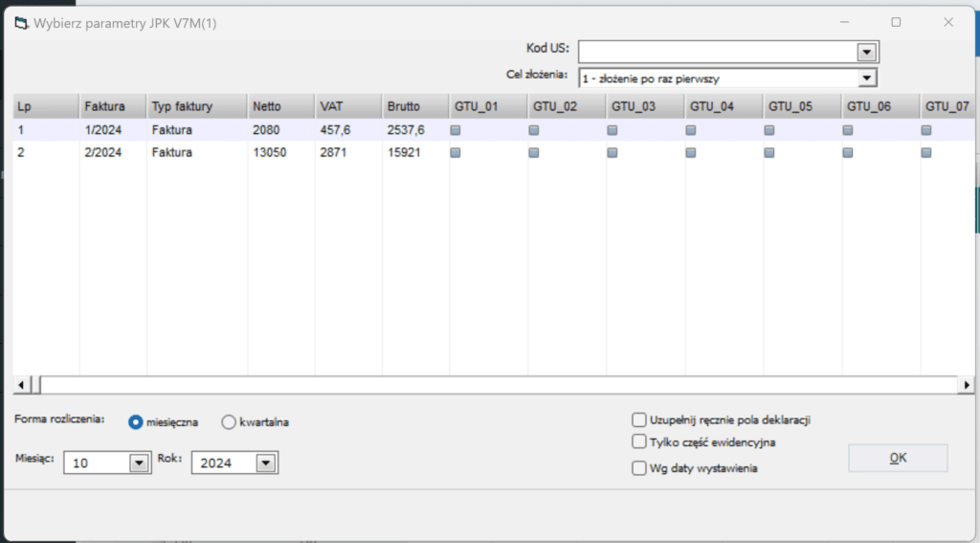Check 'Tylko część ewidencyjna' option
The width and height of the screenshot is (980, 543).
pos(639,441)
